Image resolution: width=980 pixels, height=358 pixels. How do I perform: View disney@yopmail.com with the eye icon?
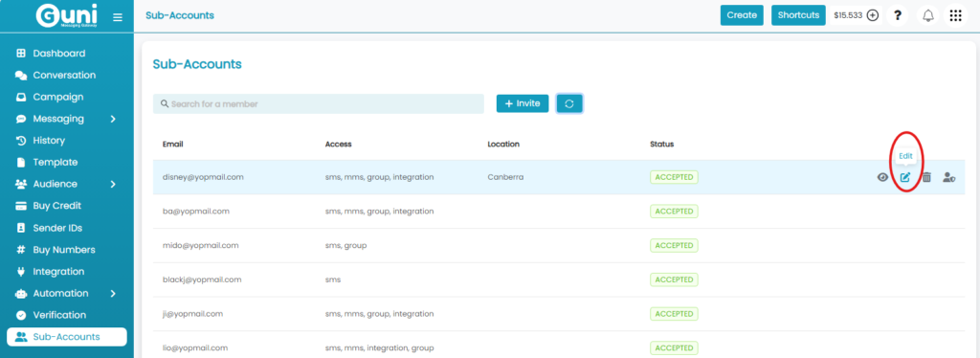tap(882, 177)
